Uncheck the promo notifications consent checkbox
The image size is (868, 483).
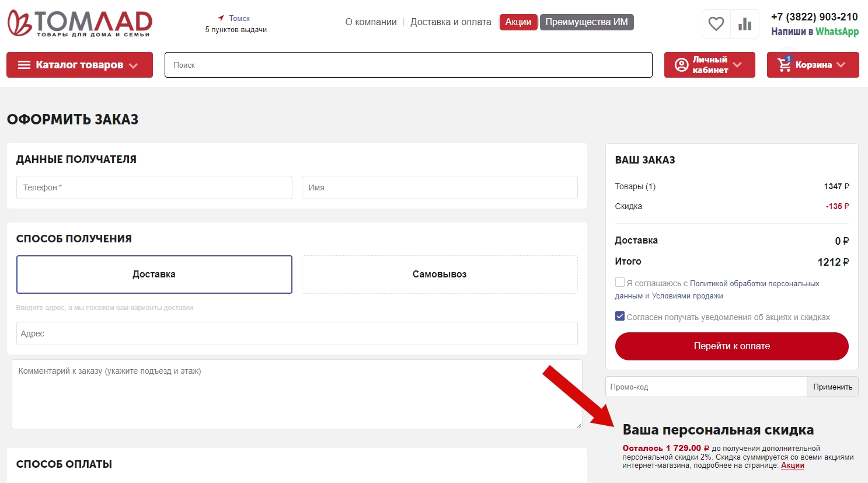tap(620, 317)
